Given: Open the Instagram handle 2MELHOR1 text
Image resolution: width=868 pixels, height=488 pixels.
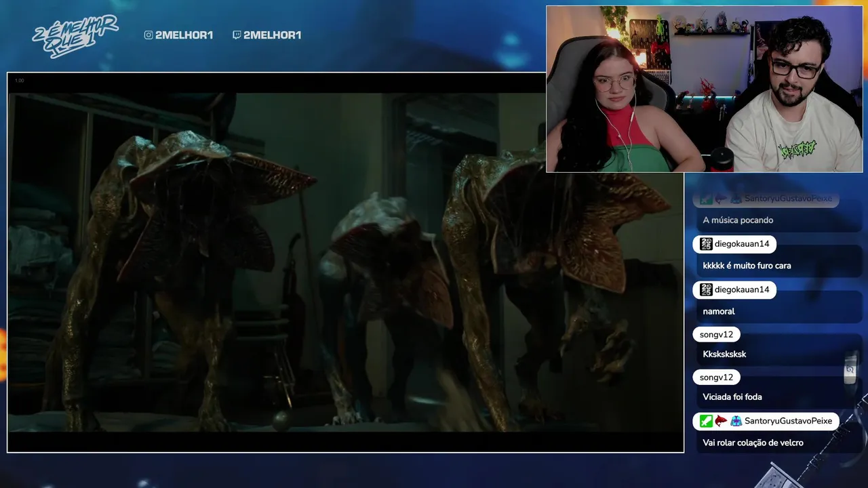Looking at the screenshot, I should click(184, 35).
